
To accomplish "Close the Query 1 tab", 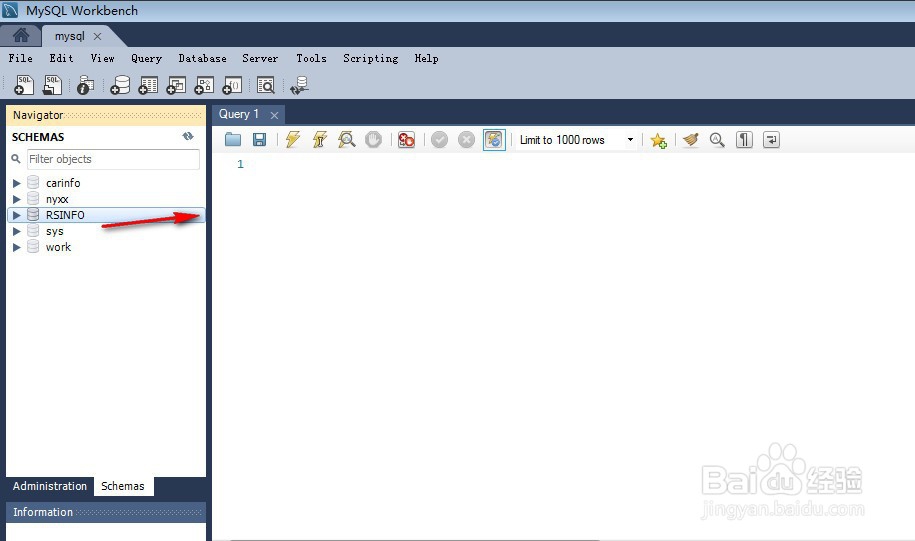I will tap(274, 115).
